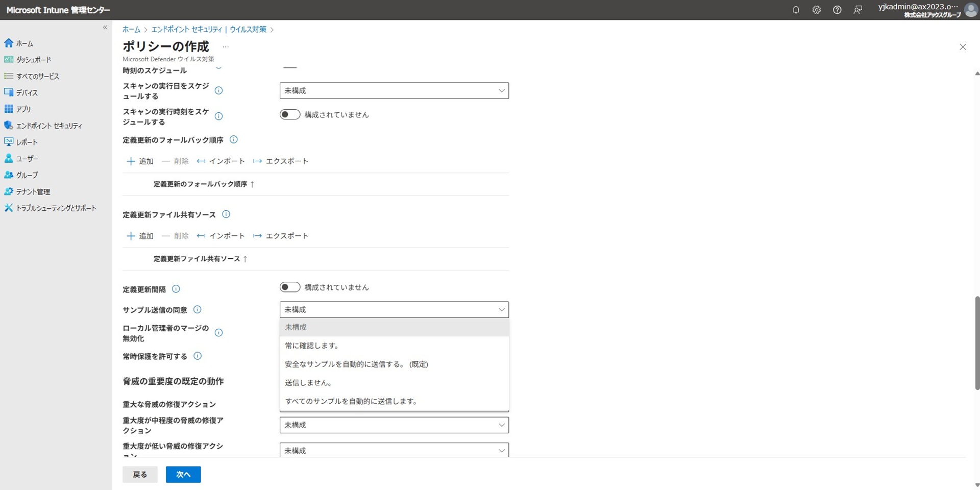The image size is (980, 490).
Task: Show info for 常時保護を許可する
Action: tap(198, 356)
